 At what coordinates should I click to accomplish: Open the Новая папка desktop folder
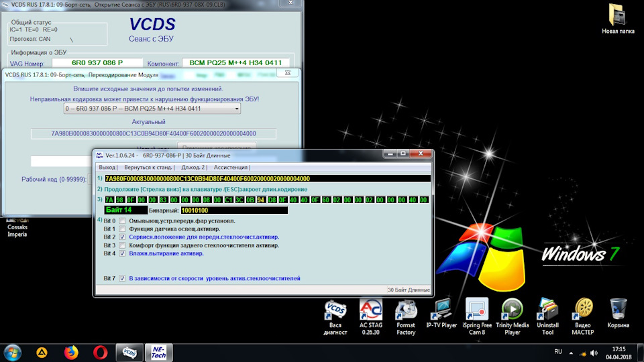pyautogui.click(x=618, y=19)
